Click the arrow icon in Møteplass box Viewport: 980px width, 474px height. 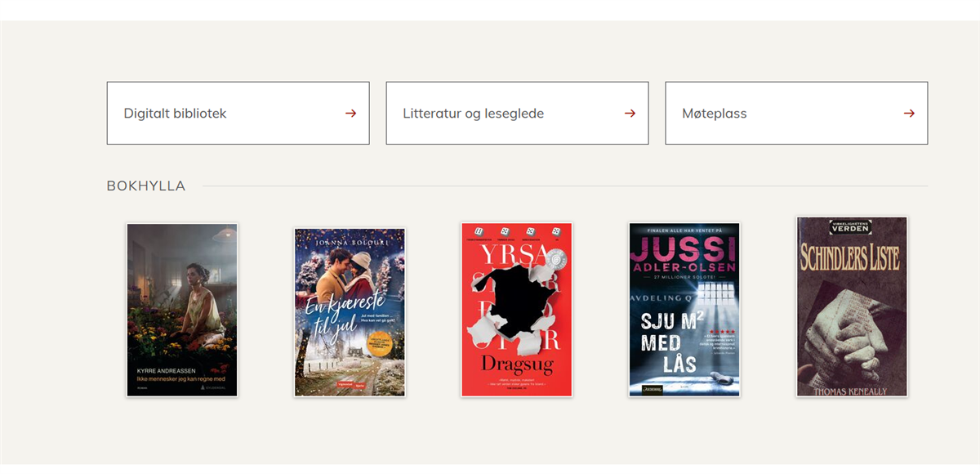pos(909,114)
